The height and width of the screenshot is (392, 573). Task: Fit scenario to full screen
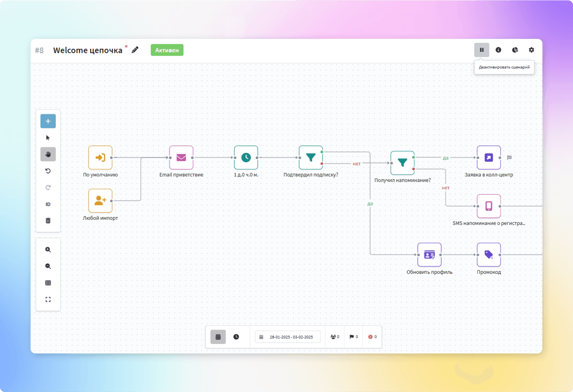click(48, 299)
